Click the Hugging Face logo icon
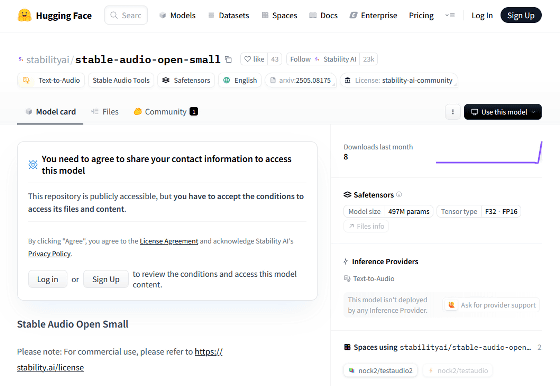 tap(25, 15)
